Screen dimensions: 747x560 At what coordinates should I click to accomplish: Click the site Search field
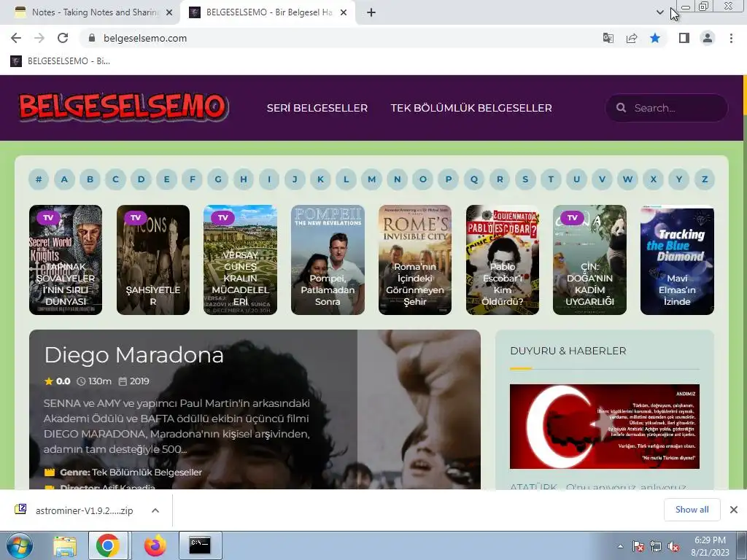click(x=667, y=108)
